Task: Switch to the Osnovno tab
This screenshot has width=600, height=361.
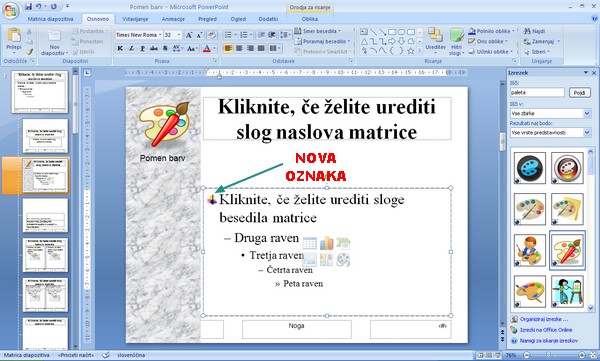Action: coord(98,19)
